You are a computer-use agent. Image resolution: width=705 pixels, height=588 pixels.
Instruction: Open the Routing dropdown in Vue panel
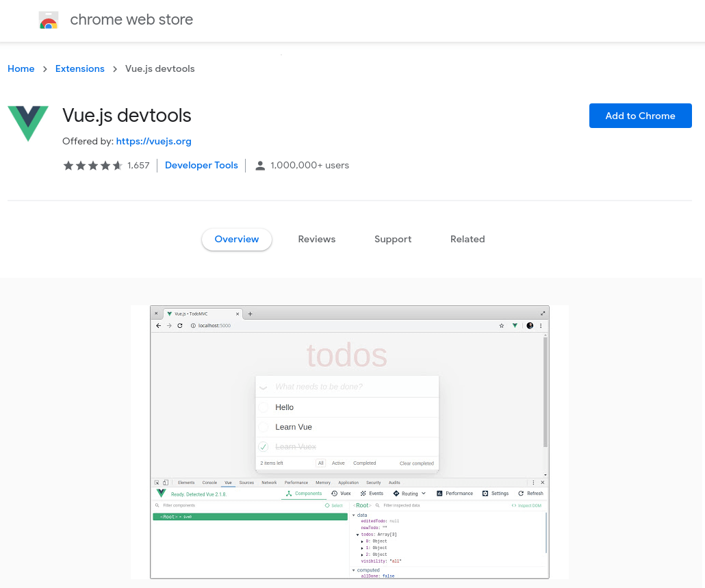point(409,493)
